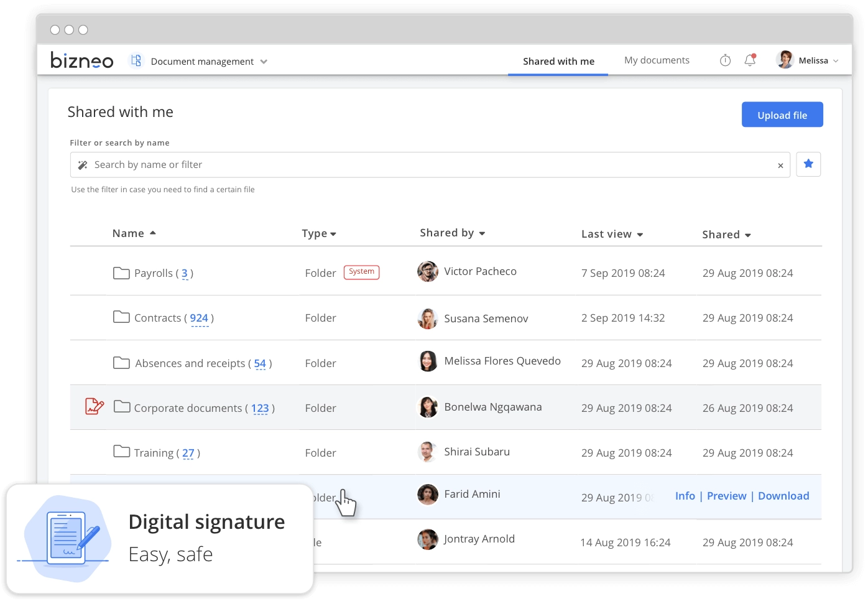Click the Absences count 54
The height and width of the screenshot is (601, 868).
pyautogui.click(x=260, y=363)
